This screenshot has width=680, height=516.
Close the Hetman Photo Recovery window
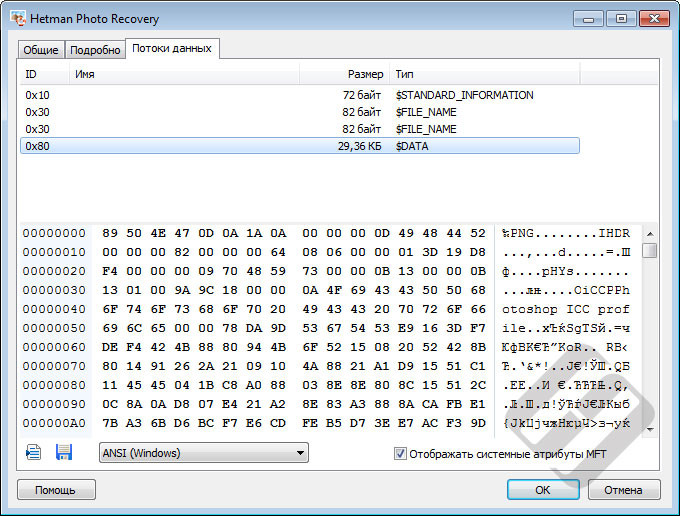(654, 19)
